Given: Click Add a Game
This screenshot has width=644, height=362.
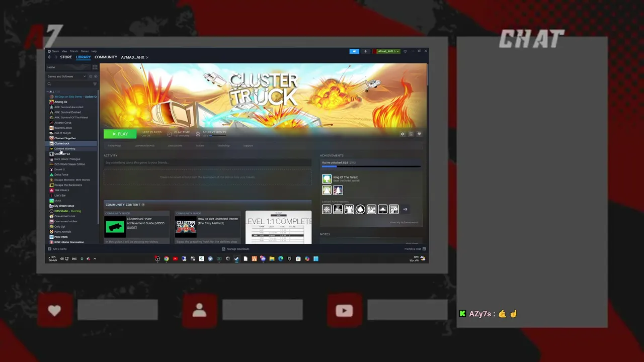Looking at the screenshot, I should tap(57, 249).
